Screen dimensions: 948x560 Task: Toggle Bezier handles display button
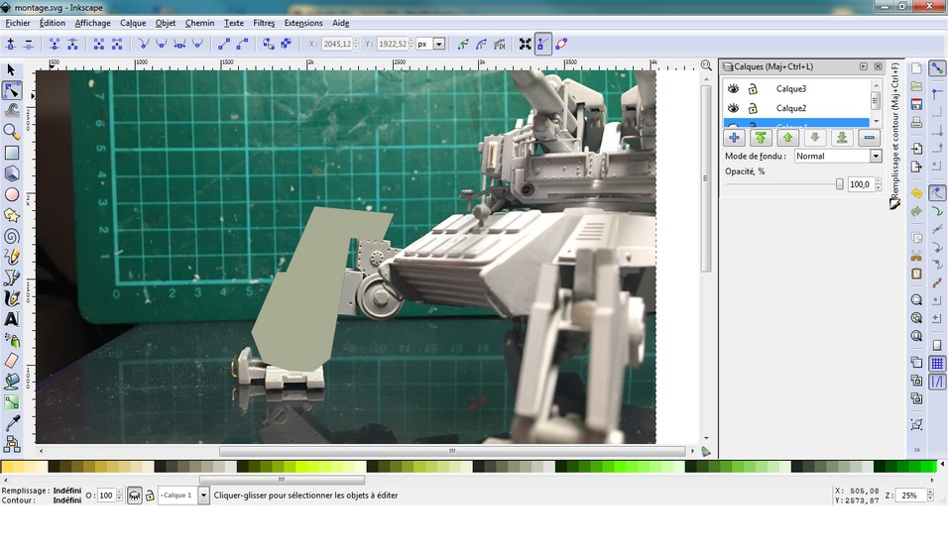click(543, 44)
